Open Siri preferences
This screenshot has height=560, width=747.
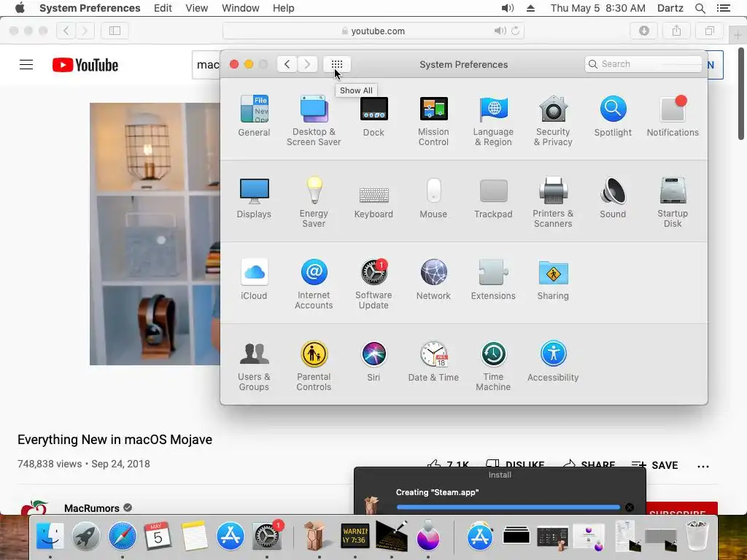[x=373, y=361]
